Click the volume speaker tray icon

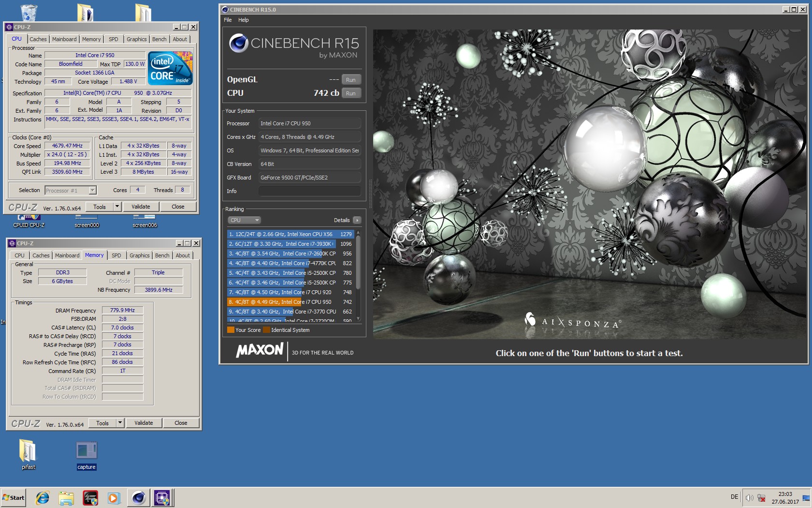click(749, 498)
